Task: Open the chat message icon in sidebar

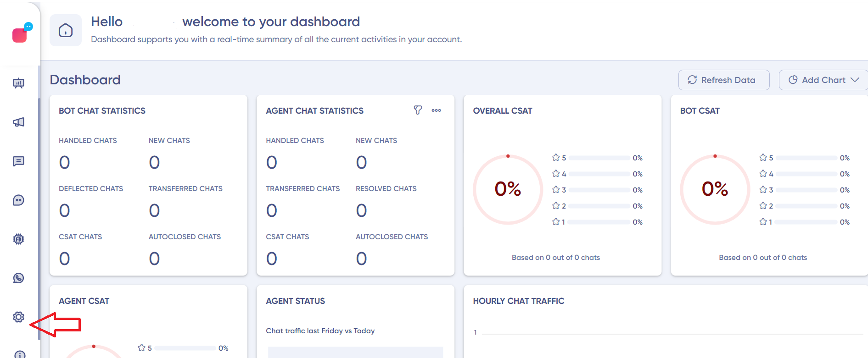Action: 18,161
